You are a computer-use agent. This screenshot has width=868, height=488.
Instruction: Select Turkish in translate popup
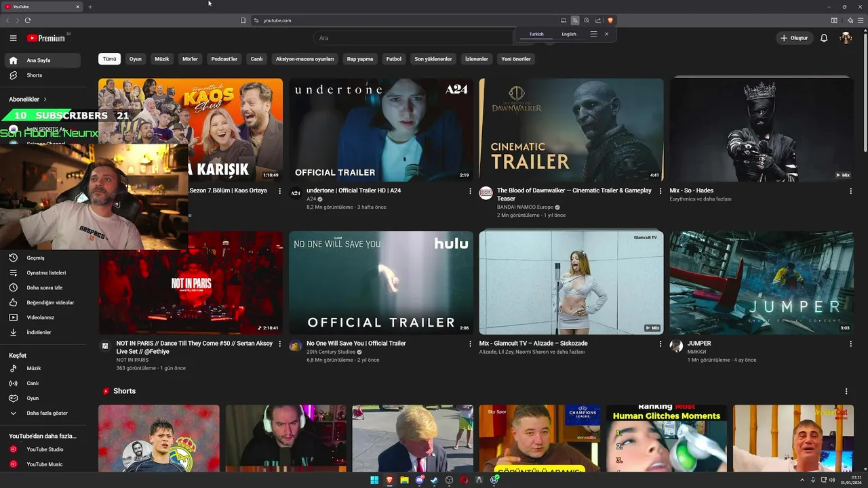[536, 34]
